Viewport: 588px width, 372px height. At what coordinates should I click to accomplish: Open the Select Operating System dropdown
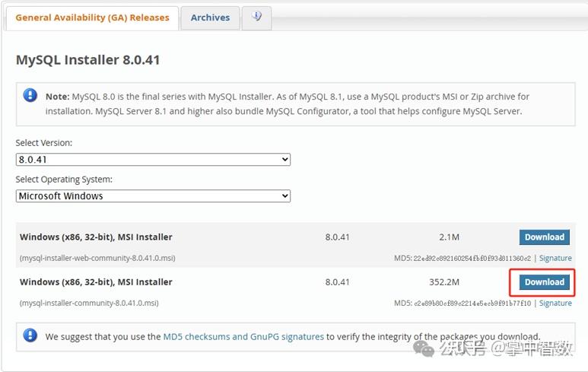tap(153, 196)
